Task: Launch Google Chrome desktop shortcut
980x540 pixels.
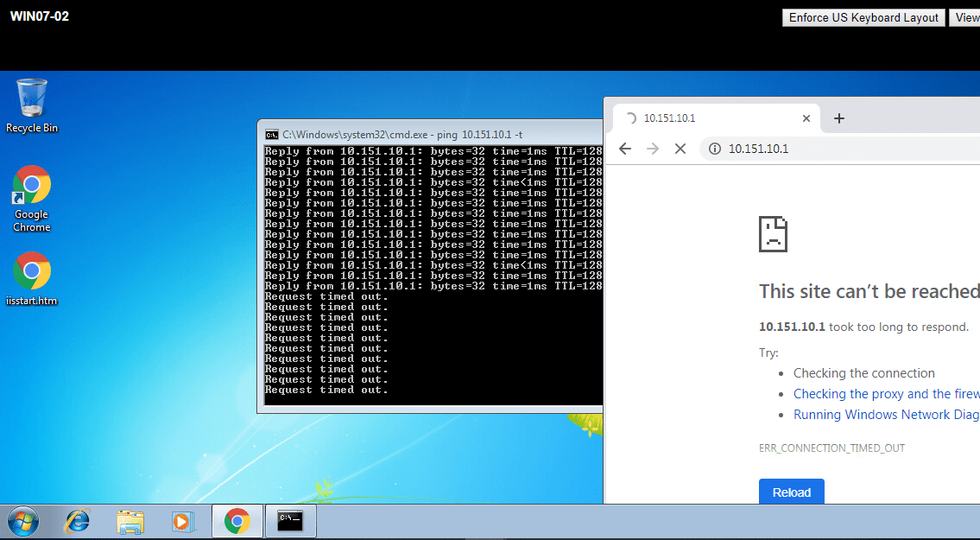Action: pyautogui.click(x=32, y=197)
